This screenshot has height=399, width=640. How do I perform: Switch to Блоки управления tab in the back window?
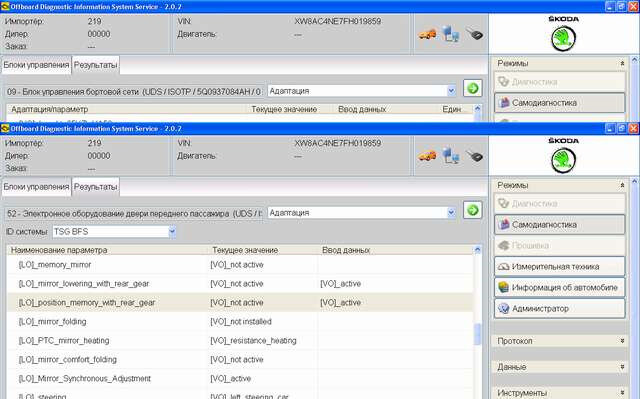[36, 65]
